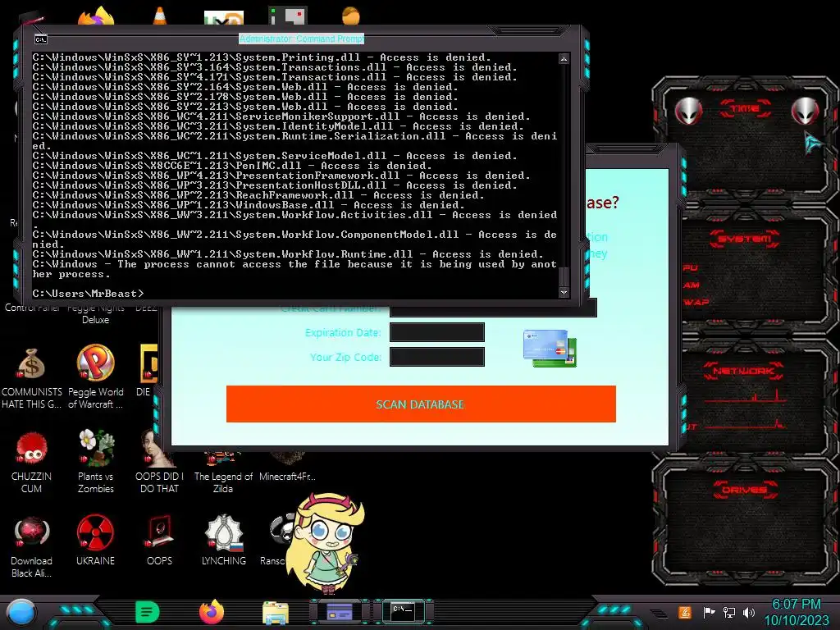Click the TIME header on the gadget
Viewport: 840px width, 630px height.
point(745,109)
